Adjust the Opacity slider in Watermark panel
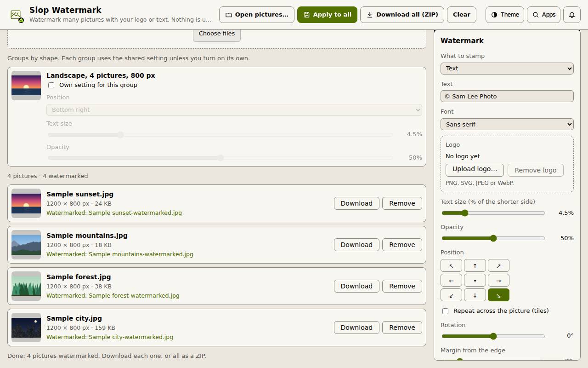 (x=493, y=238)
